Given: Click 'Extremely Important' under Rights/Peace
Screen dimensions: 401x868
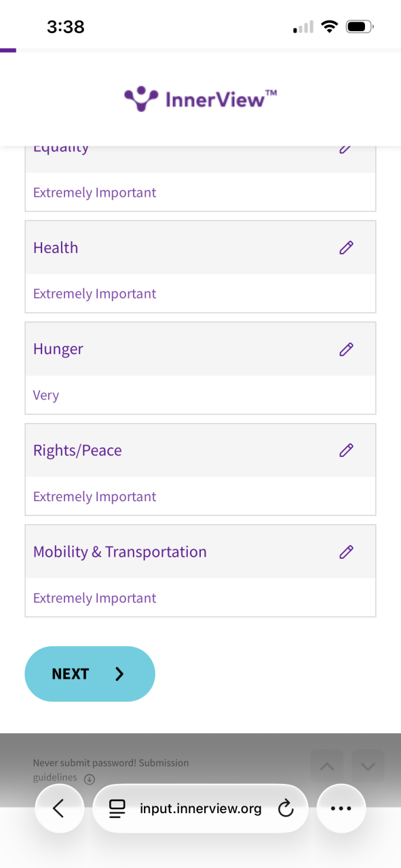Looking at the screenshot, I should point(95,497).
